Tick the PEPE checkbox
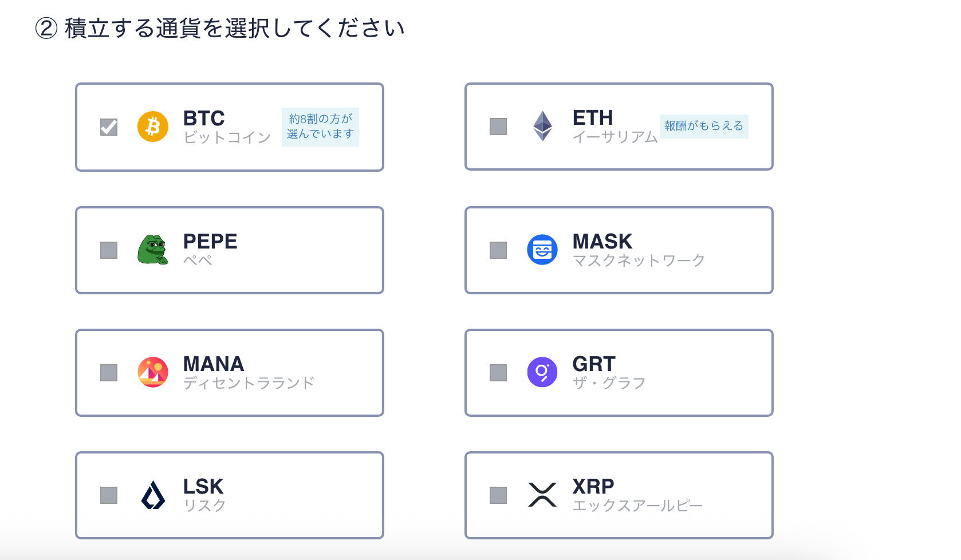961x560 pixels. pyautogui.click(x=109, y=250)
